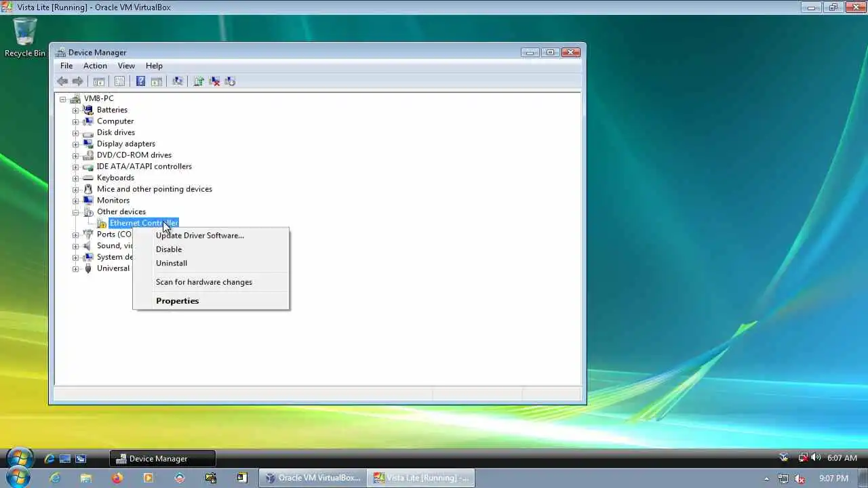Open File Explorer from the host taskbar
Image resolution: width=868 pixels, height=488 pixels.
coord(86,478)
